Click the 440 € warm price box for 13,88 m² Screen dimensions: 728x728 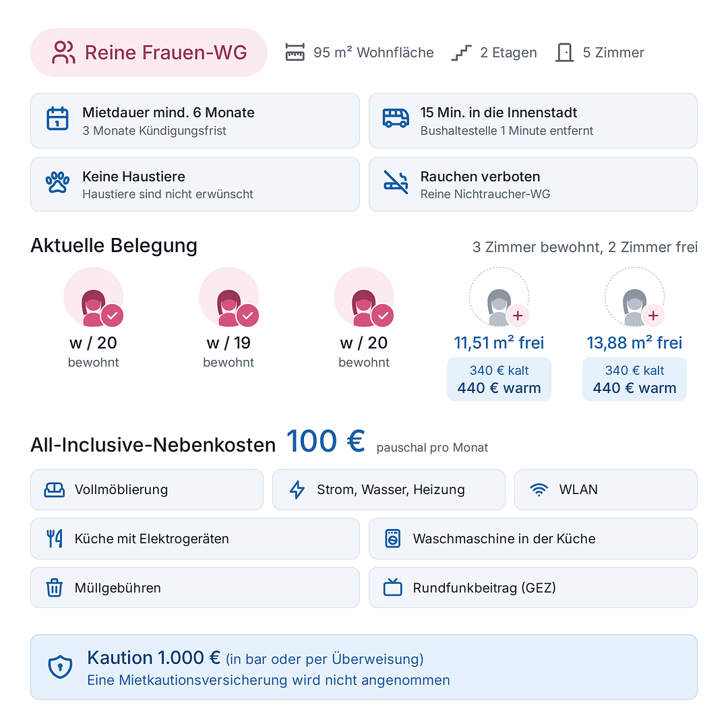pos(635,379)
